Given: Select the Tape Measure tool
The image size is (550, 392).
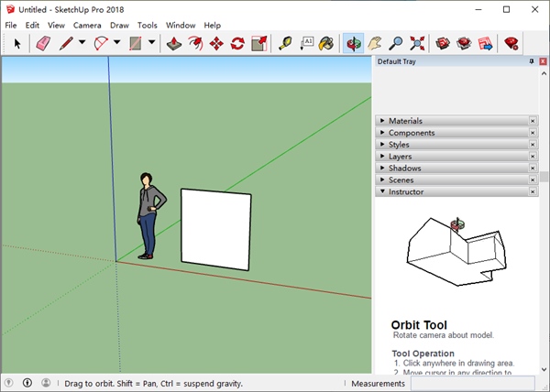Looking at the screenshot, I should coord(285,44).
